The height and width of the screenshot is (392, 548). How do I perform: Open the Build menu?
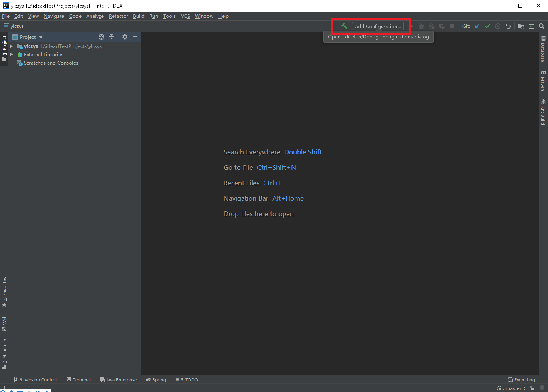[x=139, y=16]
